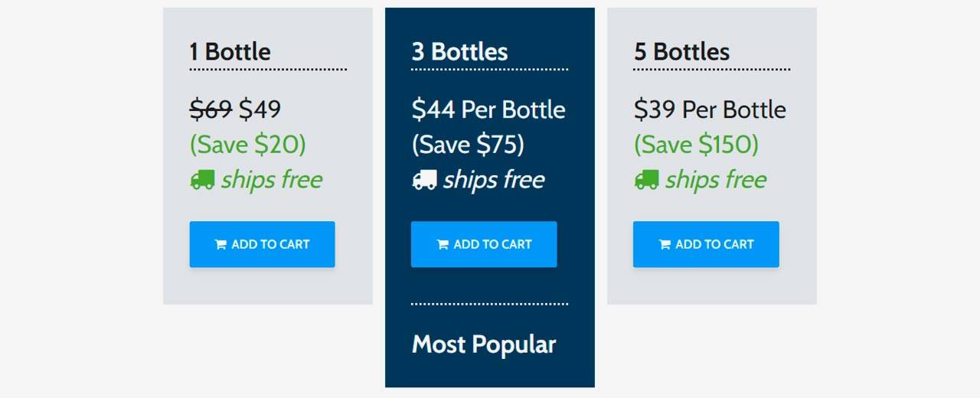Select the 3 Bottles heading
The height and width of the screenshot is (398, 980).
(459, 52)
